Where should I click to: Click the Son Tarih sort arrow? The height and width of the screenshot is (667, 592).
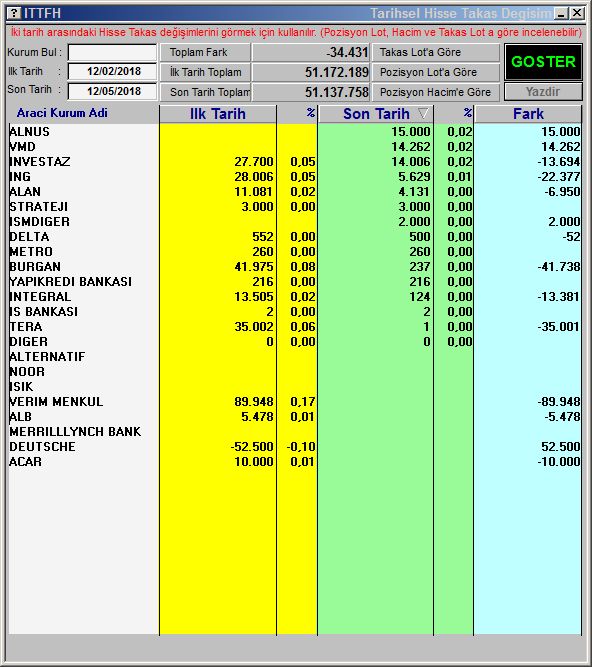click(423, 113)
